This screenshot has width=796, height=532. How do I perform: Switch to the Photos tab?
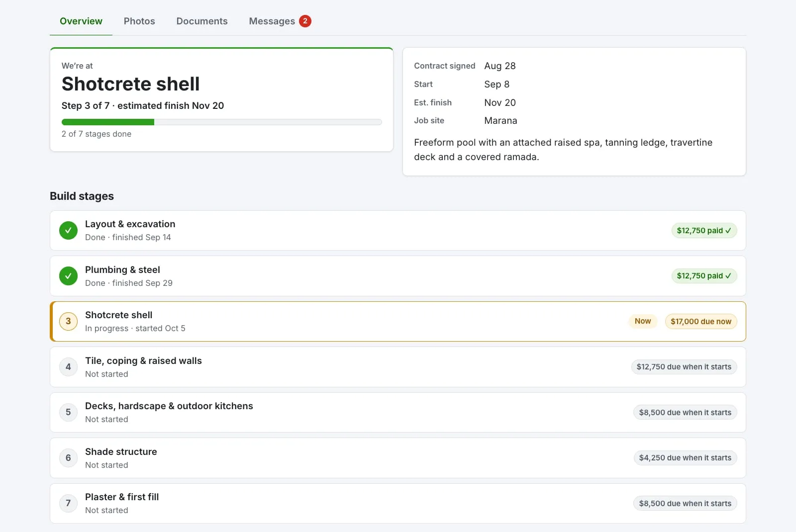click(139, 21)
